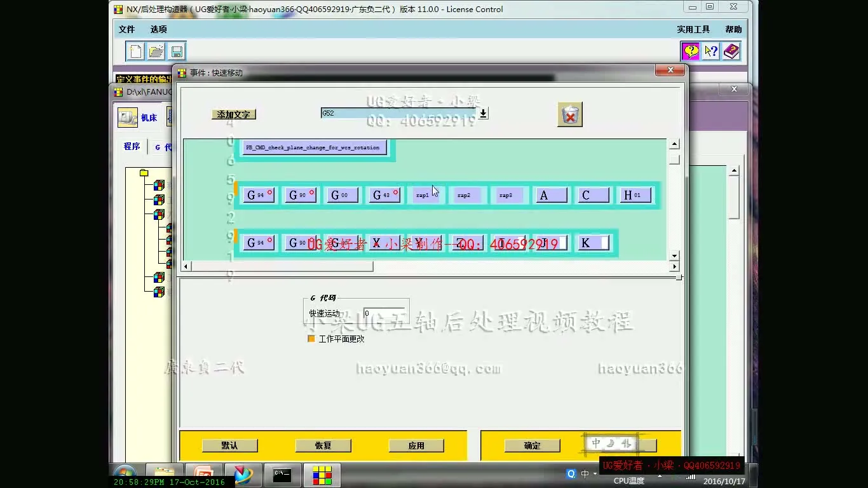Switch to the 程序 tab
The width and height of the screenshot is (868, 488).
tap(131, 147)
